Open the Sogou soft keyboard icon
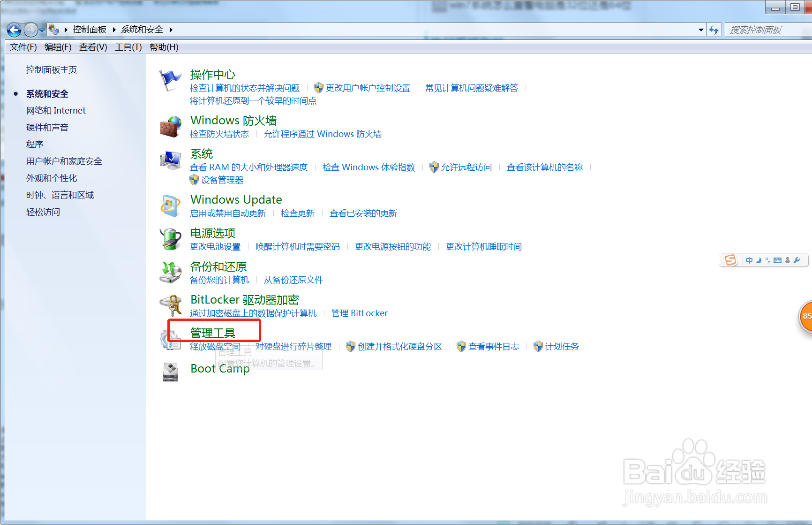 click(x=777, y=260)
